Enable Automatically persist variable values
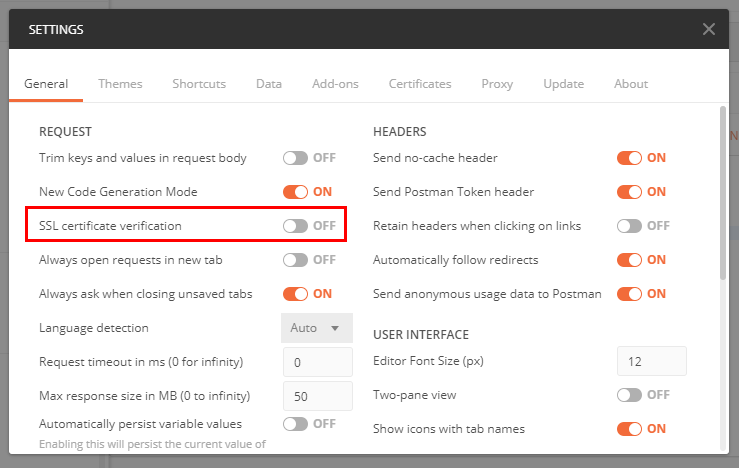 pyautogui.click(x=296, y=424)
